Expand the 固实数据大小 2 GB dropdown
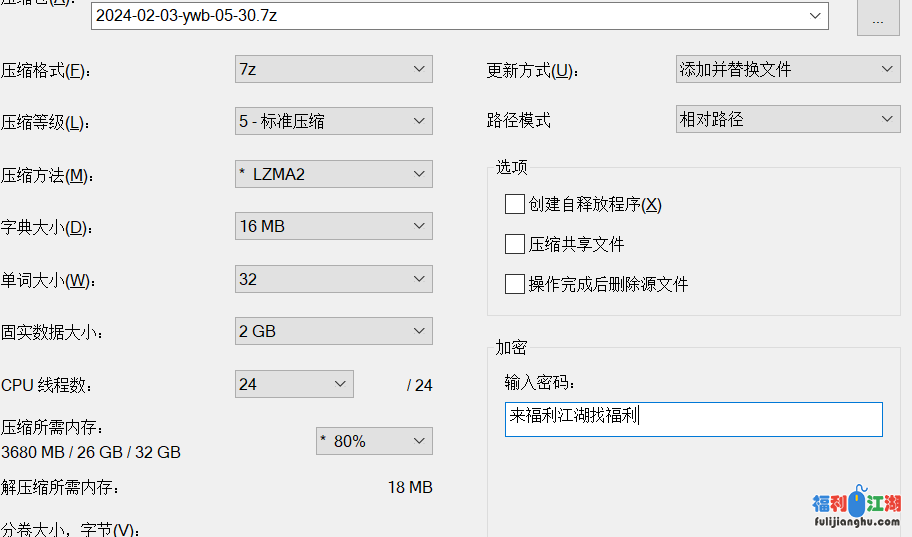The width and height of the screenshot is (912, 537). [x=333, y=331]
